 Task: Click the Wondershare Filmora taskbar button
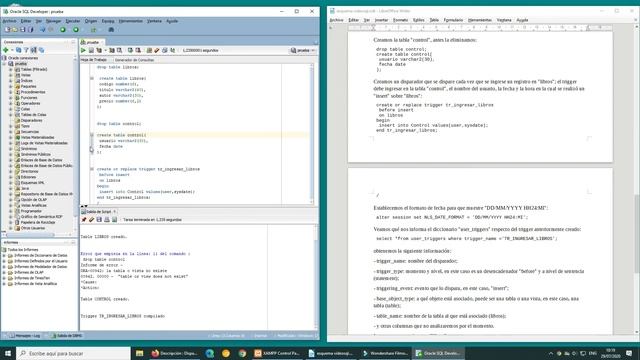pyautogui.click(x=384, y=353)
